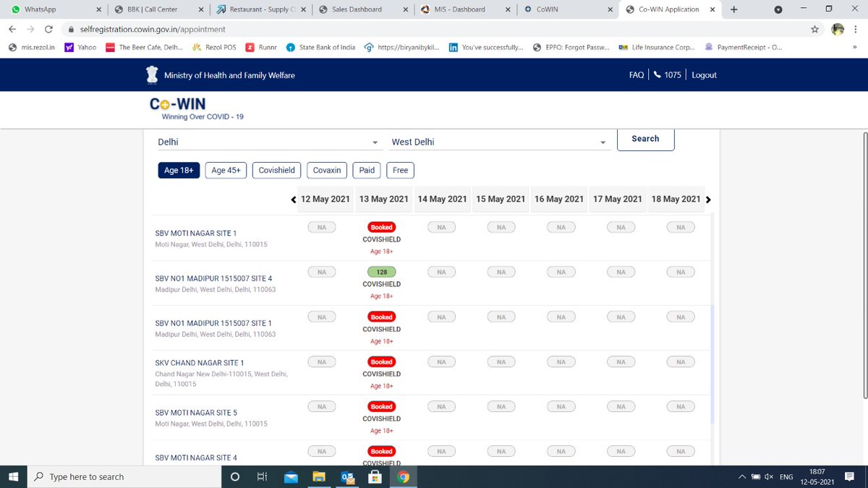Open the Mail app on taskbar

click(291, 476)
